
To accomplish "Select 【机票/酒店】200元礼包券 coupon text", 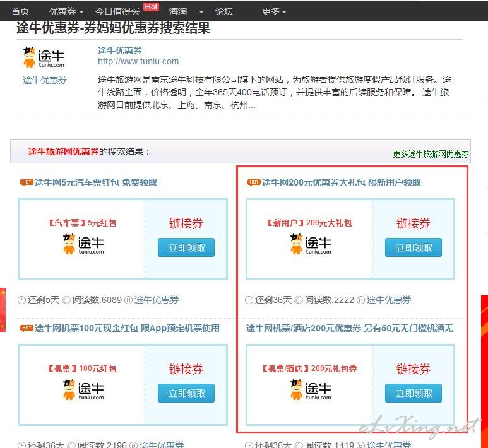I will [310, 368].
